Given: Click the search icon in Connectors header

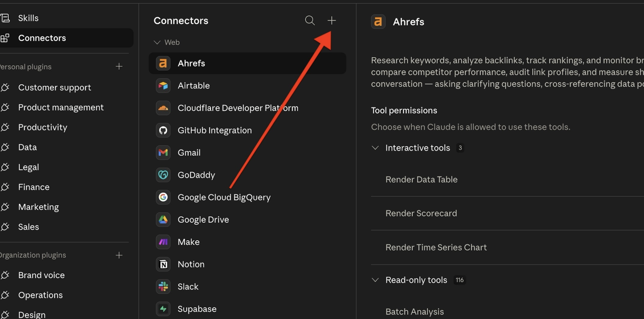Looking at the screenshot, I should point(310,20).
